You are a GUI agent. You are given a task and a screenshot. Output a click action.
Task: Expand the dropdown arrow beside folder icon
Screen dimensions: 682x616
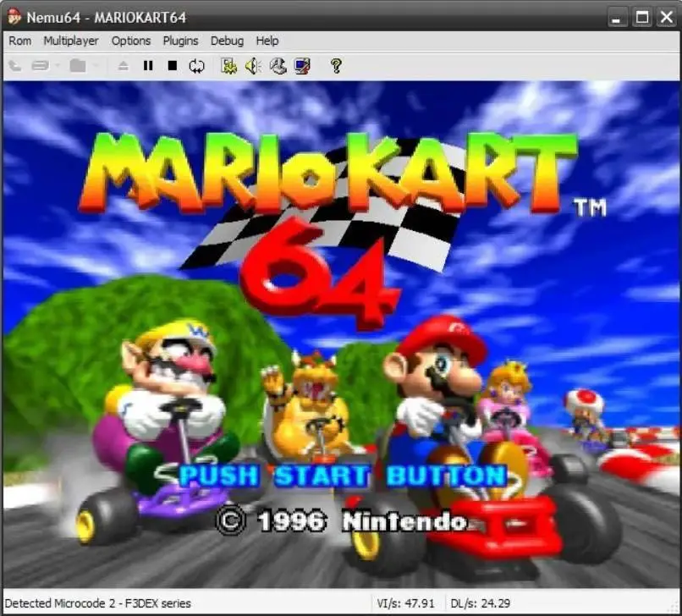(96, 66)
